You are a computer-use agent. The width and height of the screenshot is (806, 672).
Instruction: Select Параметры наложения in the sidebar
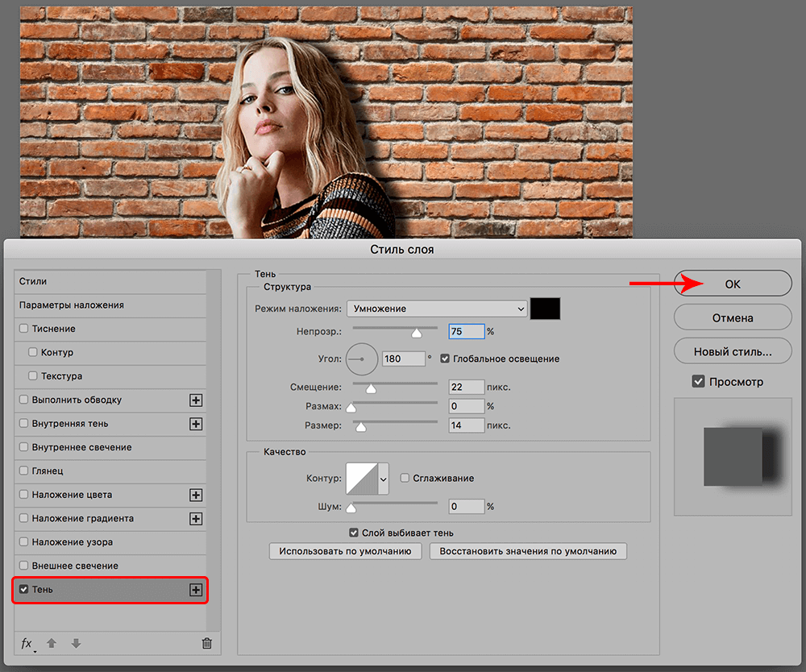[x=72, y=305]
